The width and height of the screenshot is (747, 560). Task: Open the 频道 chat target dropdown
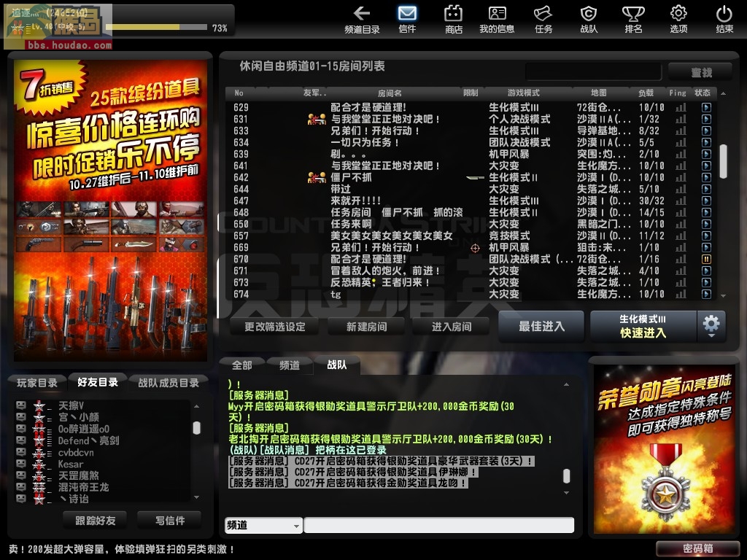pyautogui.click(x=263, y=525)
